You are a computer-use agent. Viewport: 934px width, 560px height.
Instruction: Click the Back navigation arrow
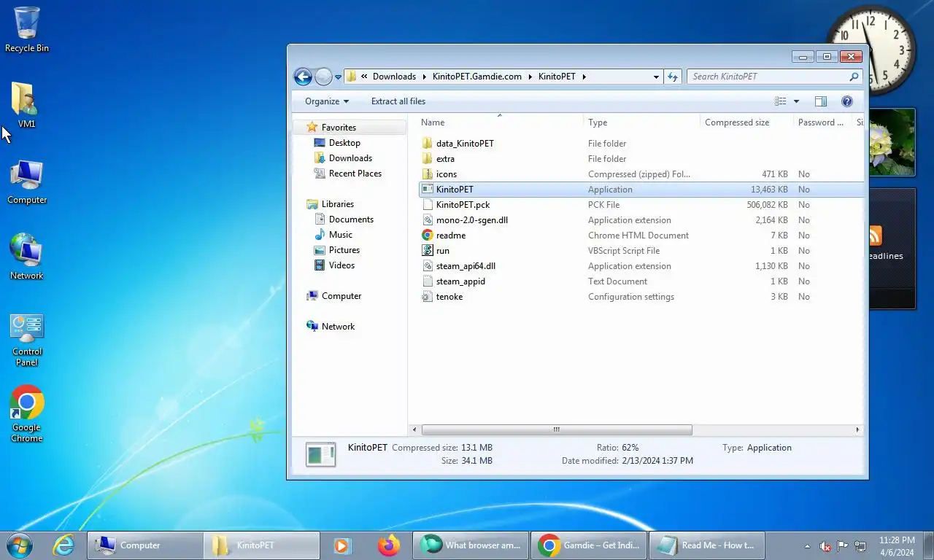coord(303,77)
